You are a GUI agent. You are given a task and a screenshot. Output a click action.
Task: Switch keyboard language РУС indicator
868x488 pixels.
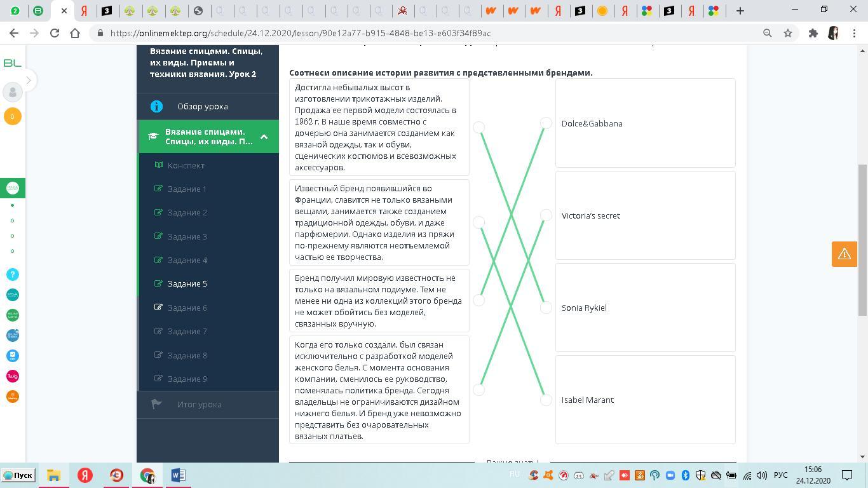pyautogui.click(x=781, y=475)
